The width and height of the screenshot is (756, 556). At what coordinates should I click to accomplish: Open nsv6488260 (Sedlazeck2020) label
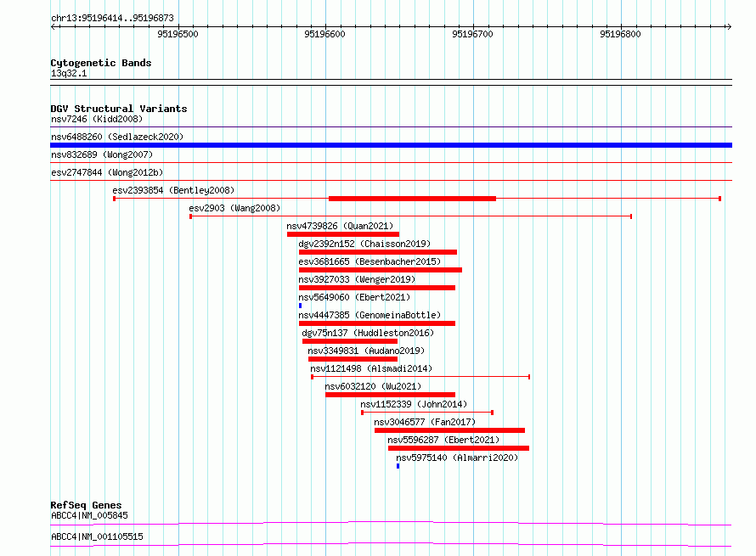117,137
